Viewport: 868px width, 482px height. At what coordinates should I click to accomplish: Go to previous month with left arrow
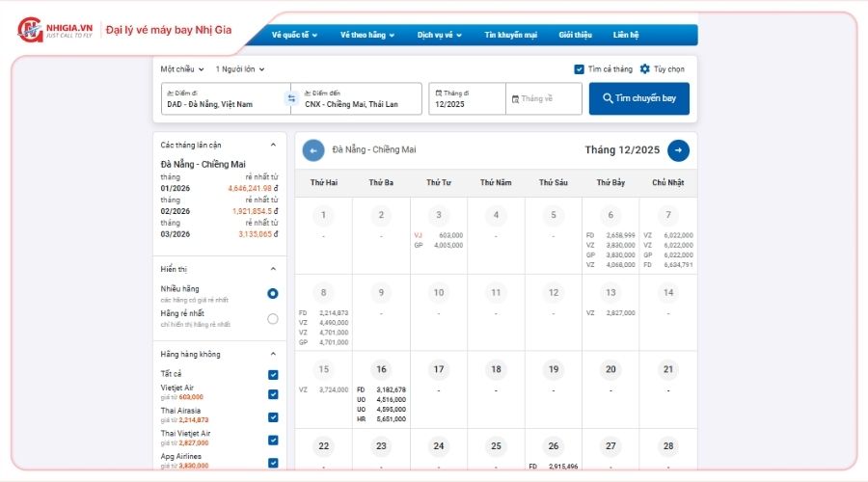point(313,150)
